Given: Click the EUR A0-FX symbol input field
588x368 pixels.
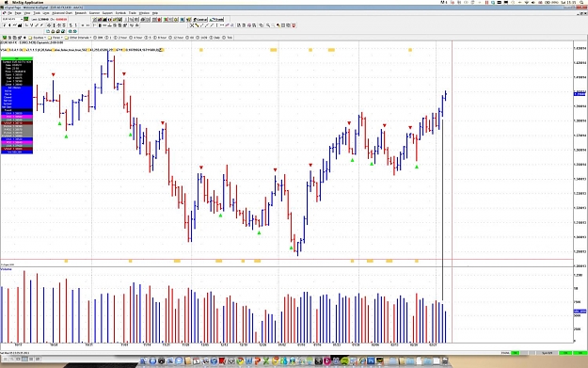Looking at the screenshot, I should tap(11, 19).
